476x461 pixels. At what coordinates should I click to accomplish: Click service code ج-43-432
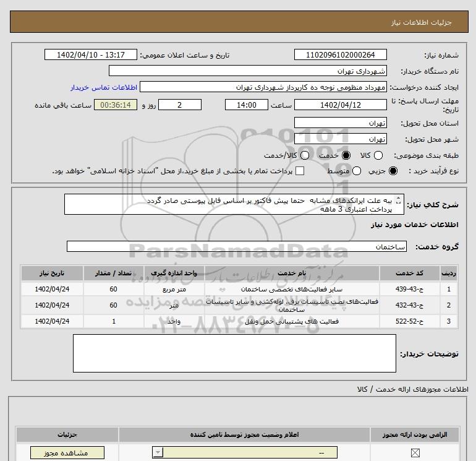[409, 305]
